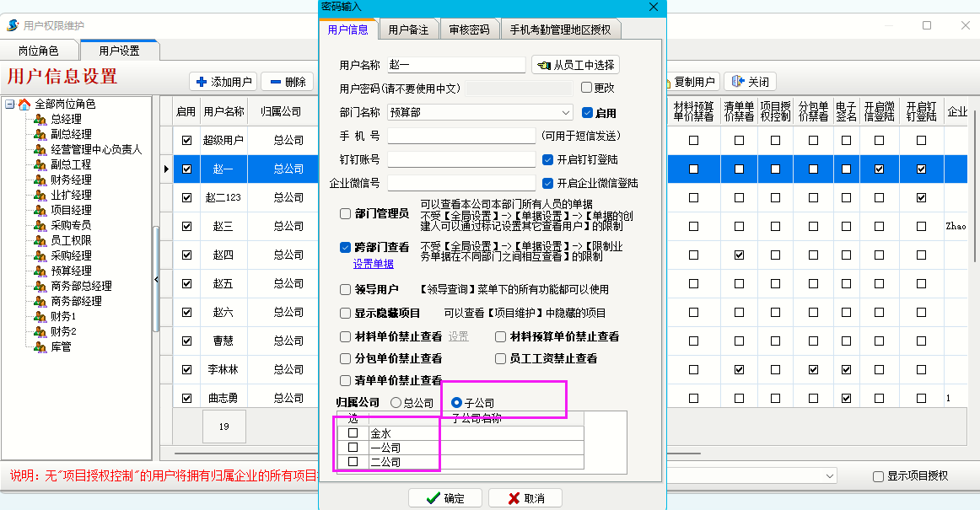
Task: Enable the 部门管理员 checkbox
Action: click(x=345, y=214)
